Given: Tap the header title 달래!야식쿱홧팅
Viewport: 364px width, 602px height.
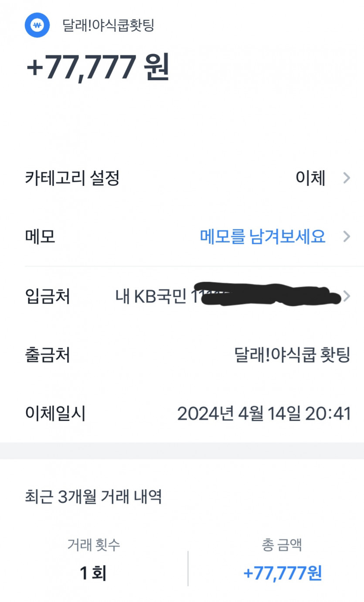Looking at the screenshot, I should (x=109, y=25).
